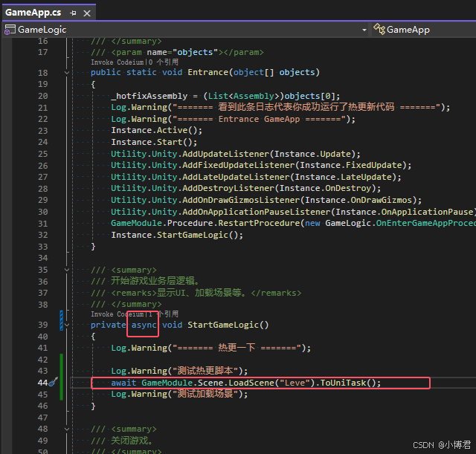
Task: Click AddOnDrawGizmosListener on line 29
Action: click(241, 200)
